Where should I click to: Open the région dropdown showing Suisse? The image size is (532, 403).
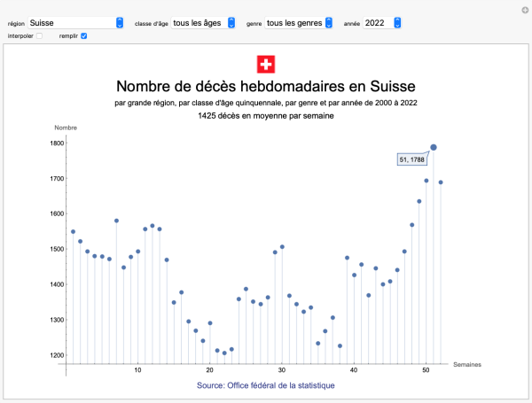(x=75, y=23)
